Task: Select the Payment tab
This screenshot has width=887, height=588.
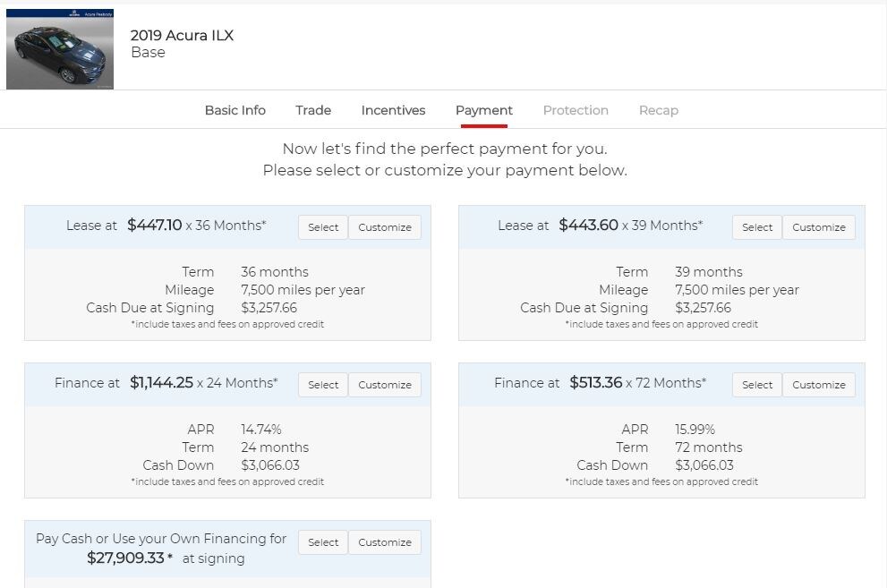Action: (483, 110)
